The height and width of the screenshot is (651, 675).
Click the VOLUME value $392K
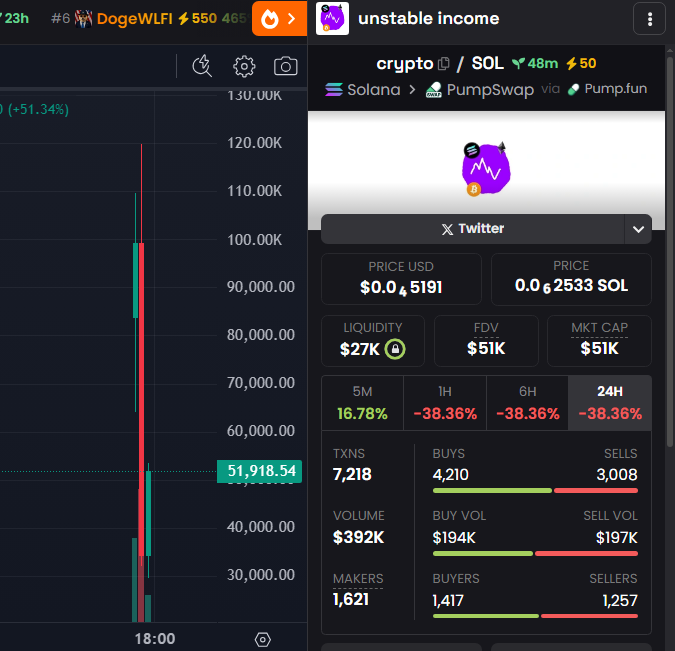[x=358, y=537]
